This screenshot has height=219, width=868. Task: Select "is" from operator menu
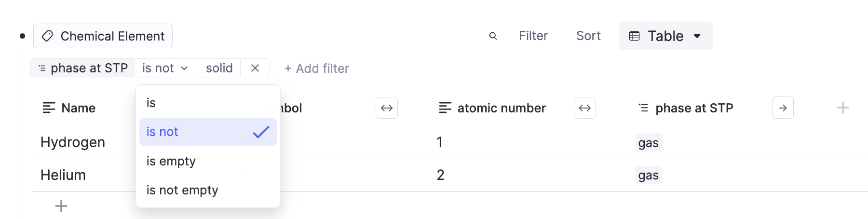click(151, 103)
